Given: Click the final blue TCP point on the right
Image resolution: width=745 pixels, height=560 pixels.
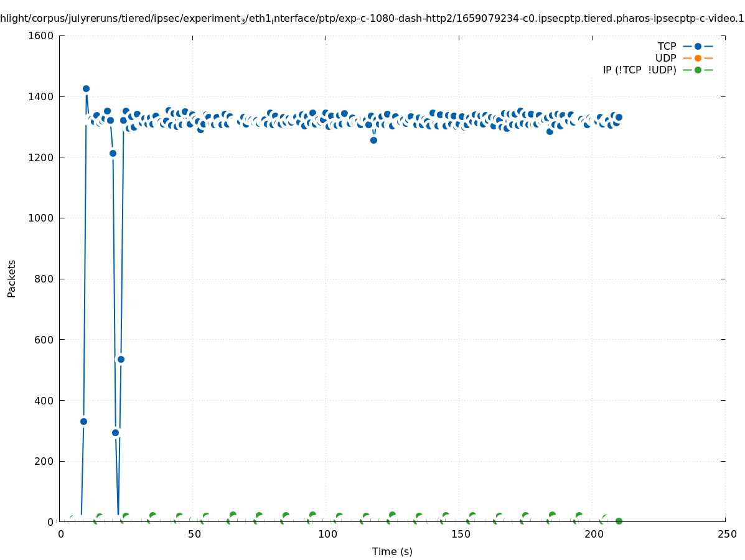Looking at the screenshot, I should [619, 117].
